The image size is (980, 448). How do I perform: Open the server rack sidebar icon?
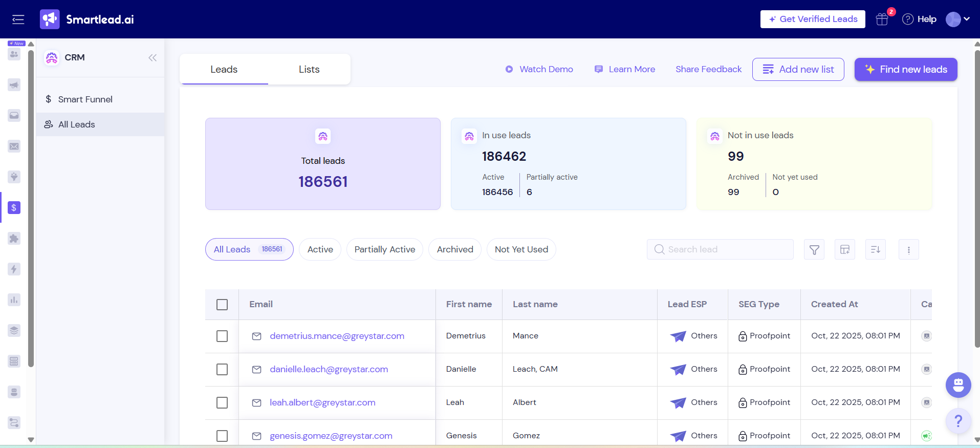pyautogui.click(x=14, y=361)
